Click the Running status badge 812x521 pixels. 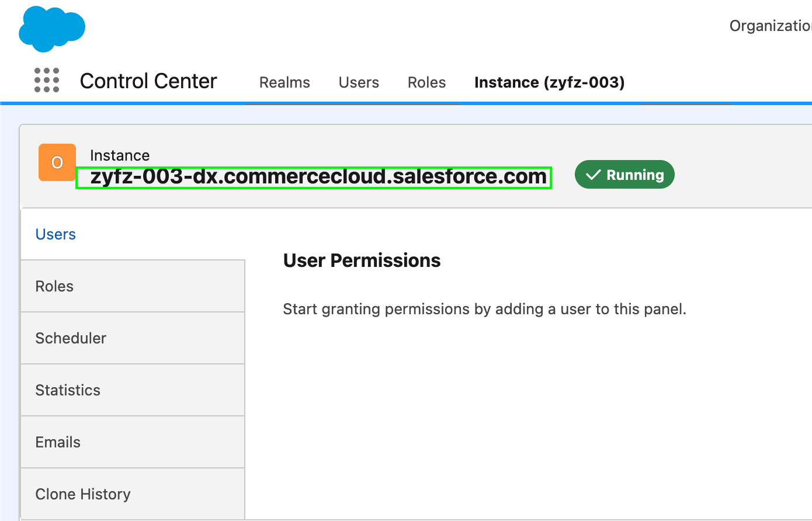point(624,175)
